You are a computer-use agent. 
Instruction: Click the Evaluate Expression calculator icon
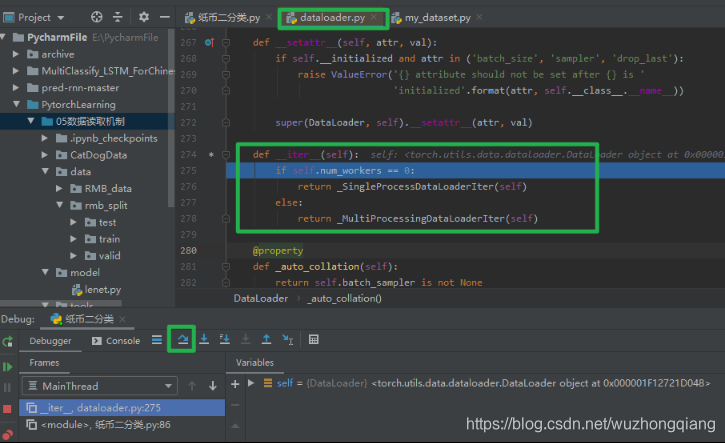click(313, 339)
